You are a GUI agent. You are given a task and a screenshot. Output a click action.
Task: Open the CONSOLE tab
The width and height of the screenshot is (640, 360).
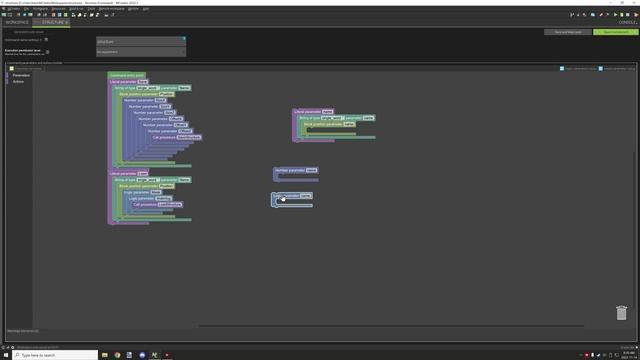pyautogui.click(x=627, y=22)
